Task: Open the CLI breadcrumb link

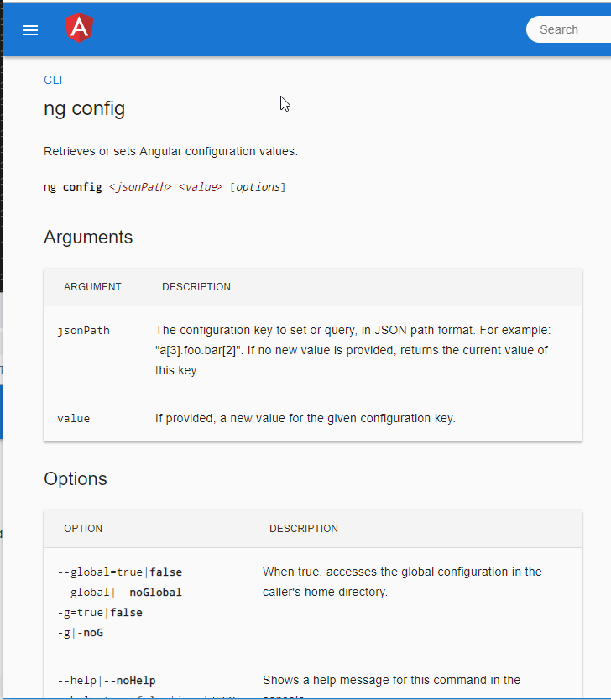Action: [x=53, y=80]
